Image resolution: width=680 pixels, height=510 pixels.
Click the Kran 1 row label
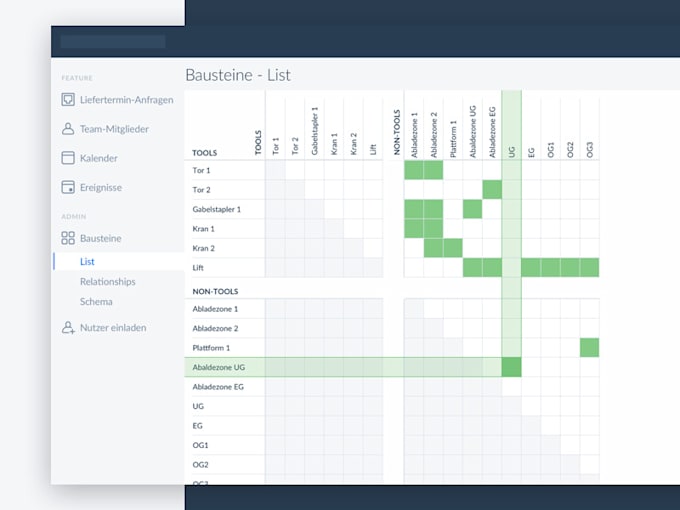203,229
